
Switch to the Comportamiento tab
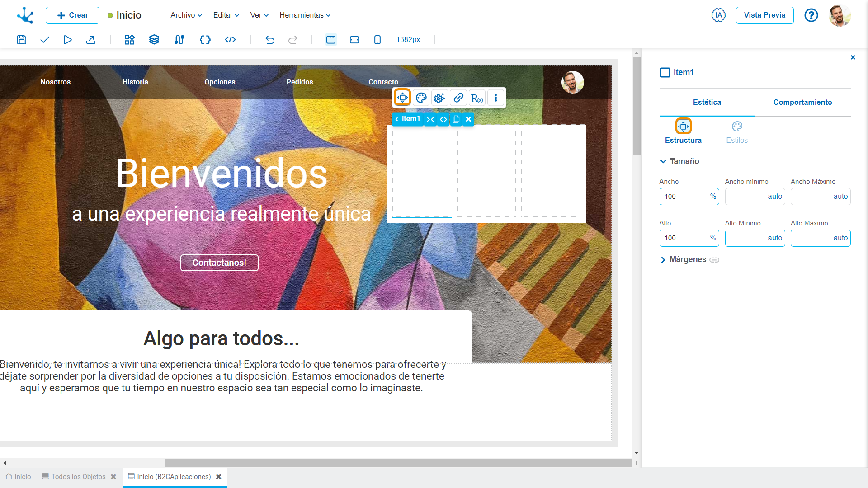pyautogui.click(x=802, y=103)
